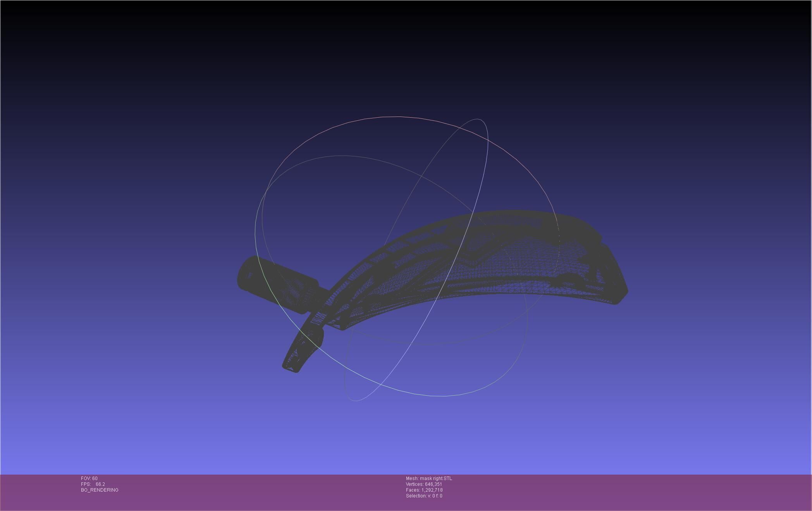Click the purple info bar empty area
This screenshot has height=511, width=812.
(x=620, y=492)
